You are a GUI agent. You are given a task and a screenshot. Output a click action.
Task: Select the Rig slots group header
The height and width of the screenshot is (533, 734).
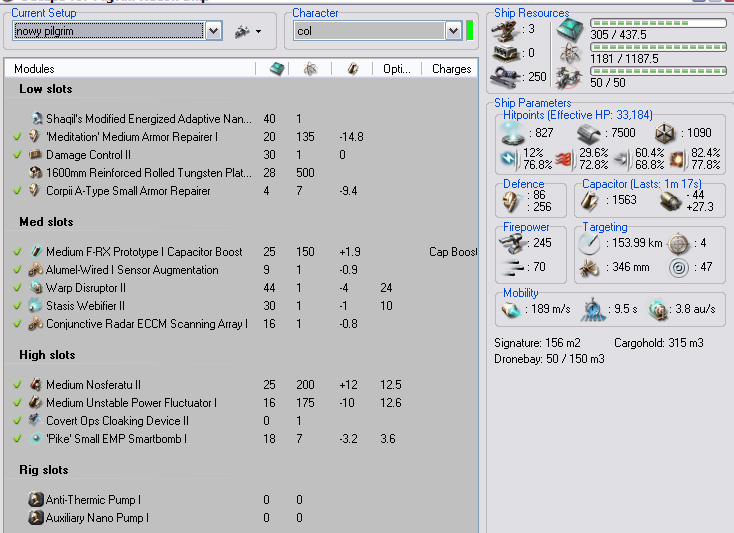coord(44,470)
